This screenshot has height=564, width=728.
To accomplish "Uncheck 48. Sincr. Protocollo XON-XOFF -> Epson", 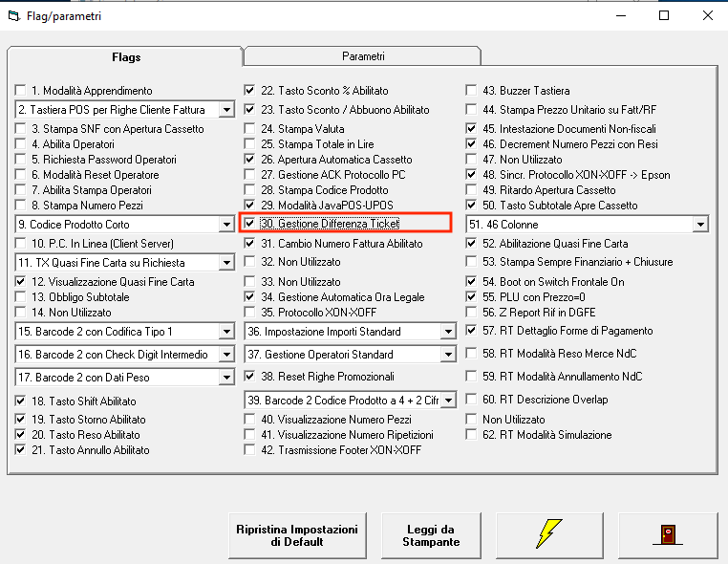I will click(471, 174).
